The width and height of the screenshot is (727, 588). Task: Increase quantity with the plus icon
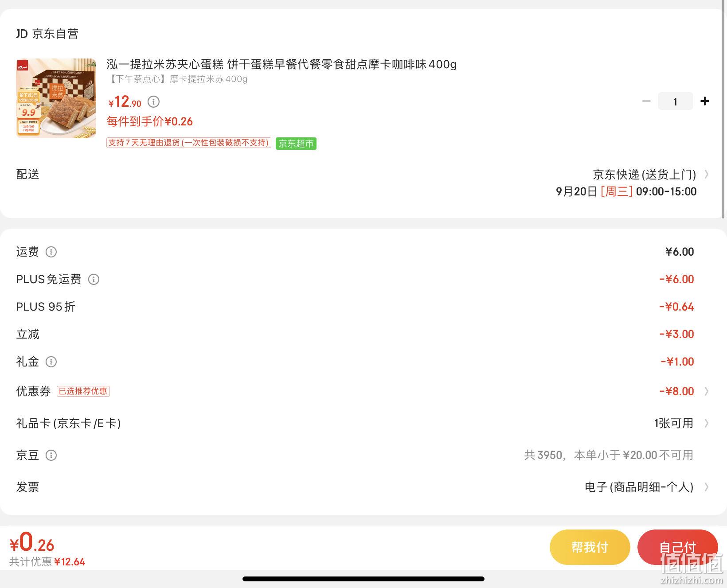coord(705,101)
